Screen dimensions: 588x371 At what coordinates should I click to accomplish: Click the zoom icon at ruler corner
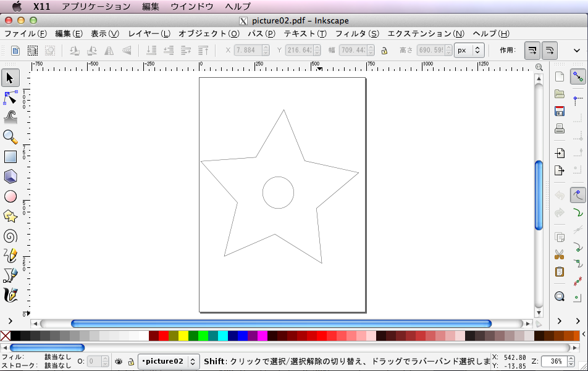[x=539, y=67]
